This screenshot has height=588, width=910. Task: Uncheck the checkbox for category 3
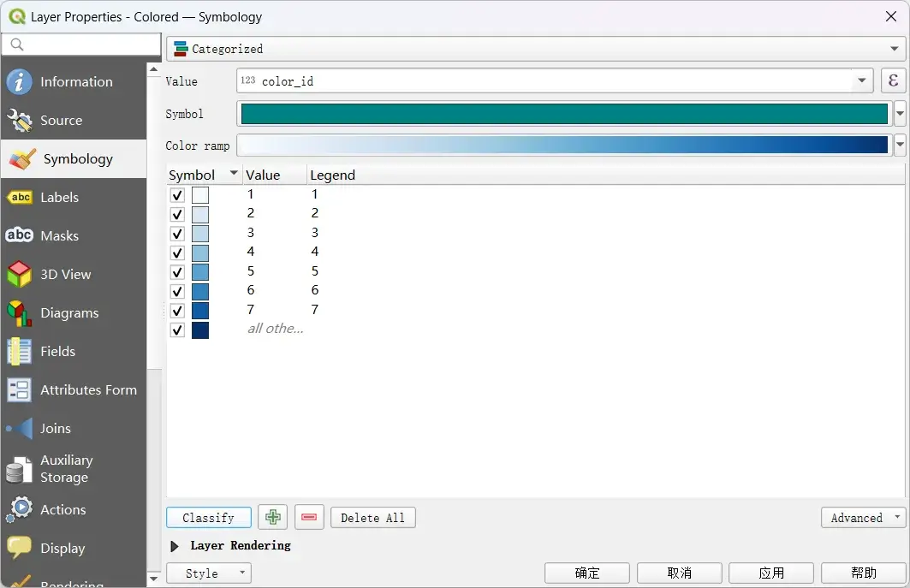click(x=177, y=234)
